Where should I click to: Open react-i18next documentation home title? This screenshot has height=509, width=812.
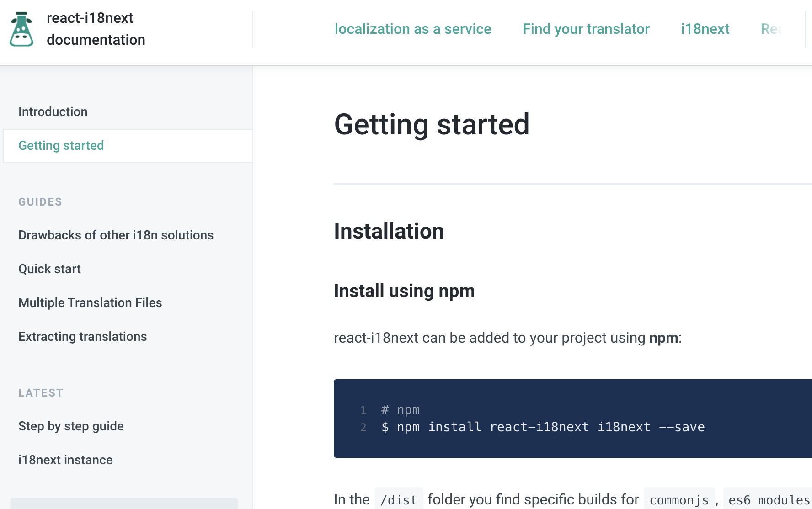96,29
